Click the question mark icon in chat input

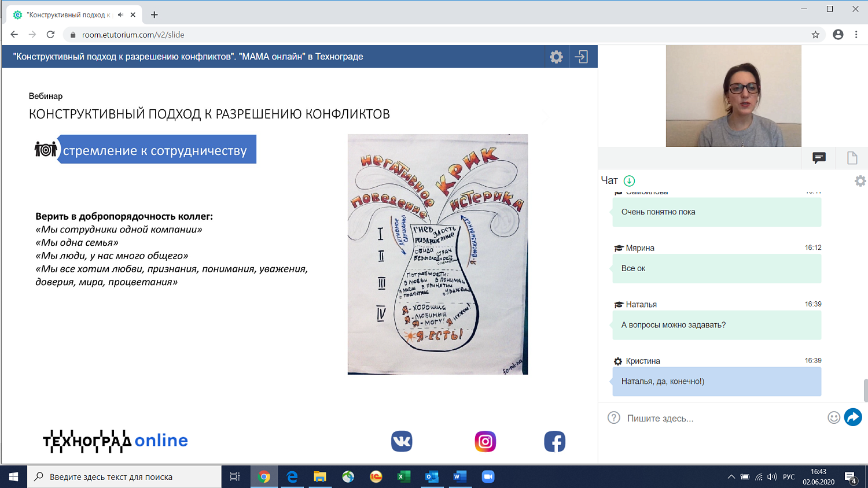(x=613, y=417)
